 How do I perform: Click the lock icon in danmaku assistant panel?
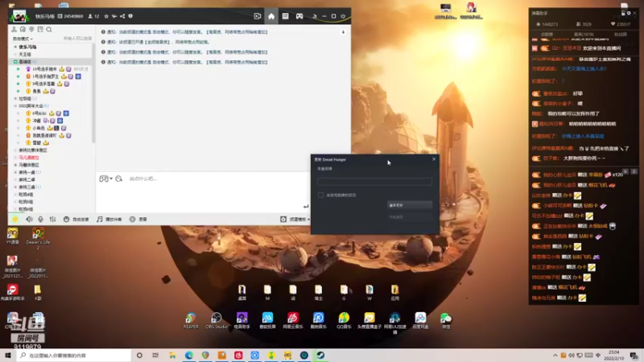(622, 13)
